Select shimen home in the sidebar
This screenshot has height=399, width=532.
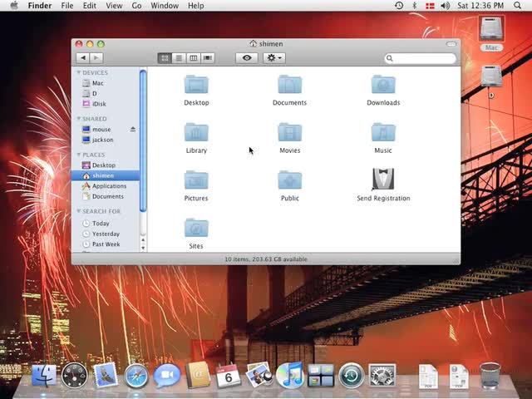(106, 175)
